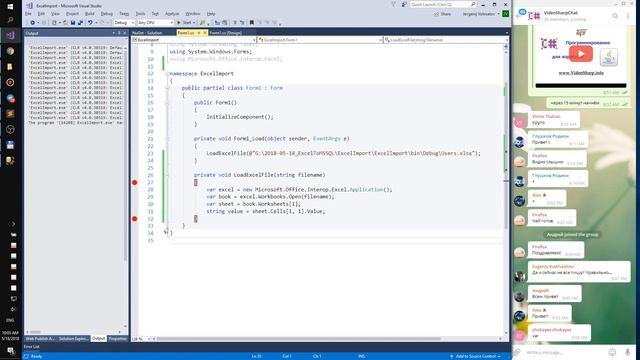
Task: Open the Tools menu
Action: [x=140, y=14]
